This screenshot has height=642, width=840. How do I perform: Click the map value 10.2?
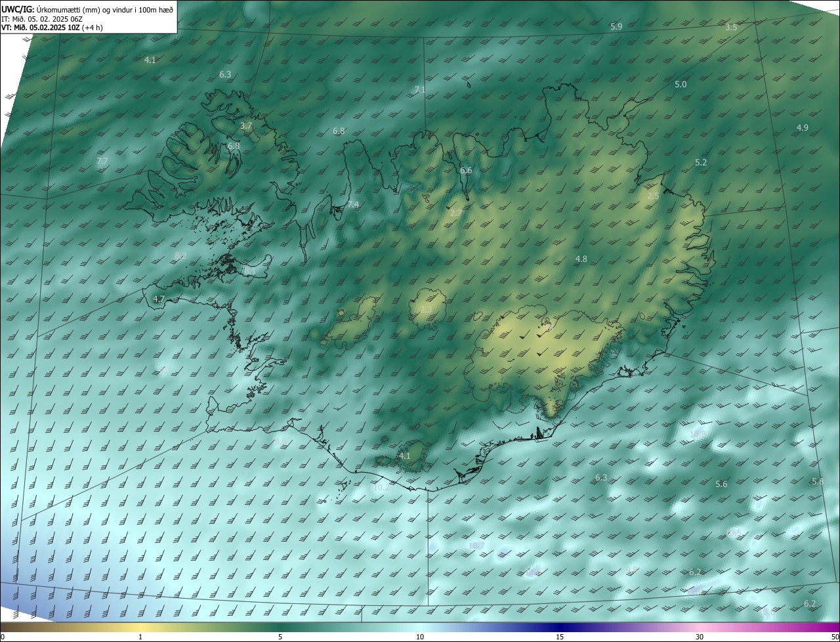[381, 488]
